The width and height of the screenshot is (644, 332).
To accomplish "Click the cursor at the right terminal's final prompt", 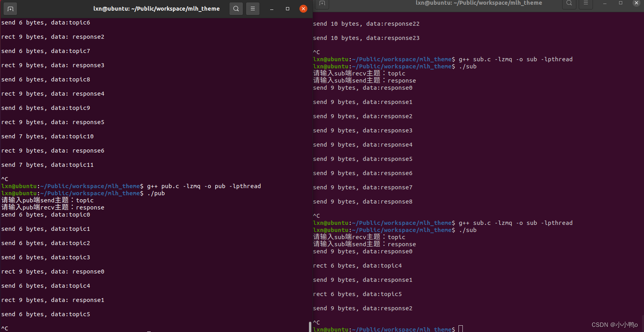I will coord(460,329).
